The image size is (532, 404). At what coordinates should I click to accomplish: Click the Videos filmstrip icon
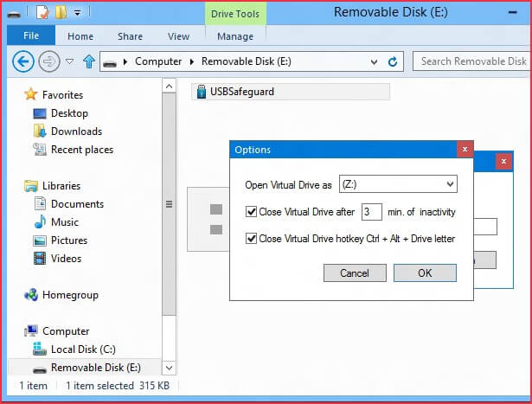pos(40,259)
